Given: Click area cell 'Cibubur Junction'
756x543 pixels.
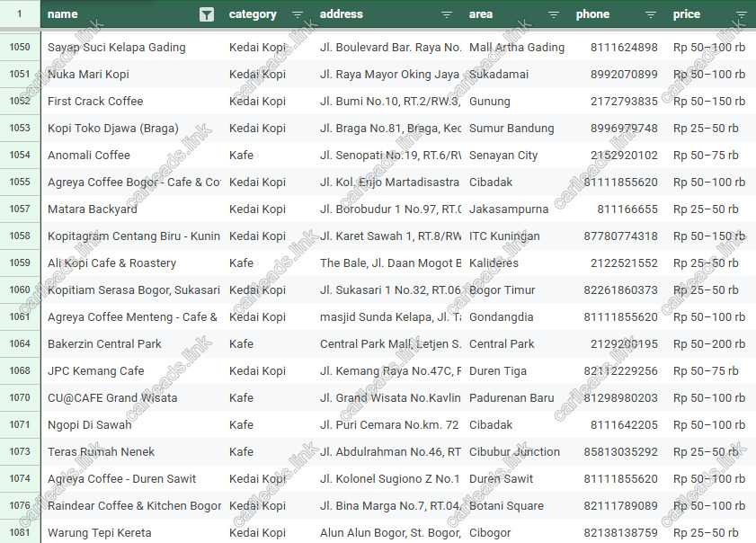Looking at the screenshot, I should [515, 452].
